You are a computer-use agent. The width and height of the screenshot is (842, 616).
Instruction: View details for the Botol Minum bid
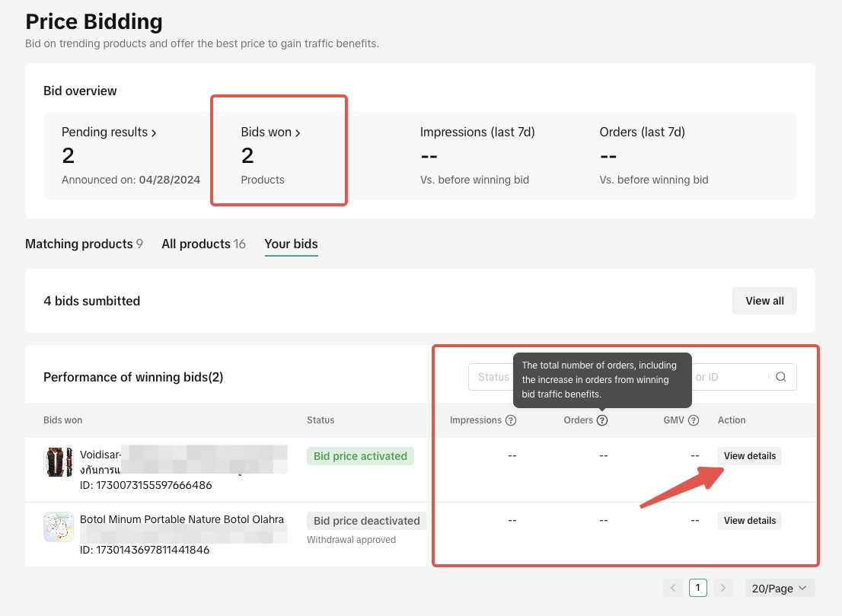coord(749,521)
